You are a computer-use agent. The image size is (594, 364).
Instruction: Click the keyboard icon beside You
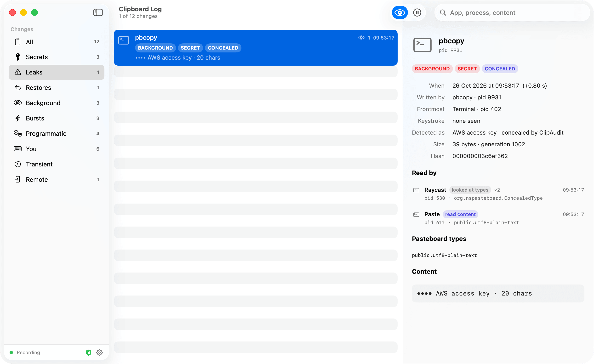click(17, 149)
